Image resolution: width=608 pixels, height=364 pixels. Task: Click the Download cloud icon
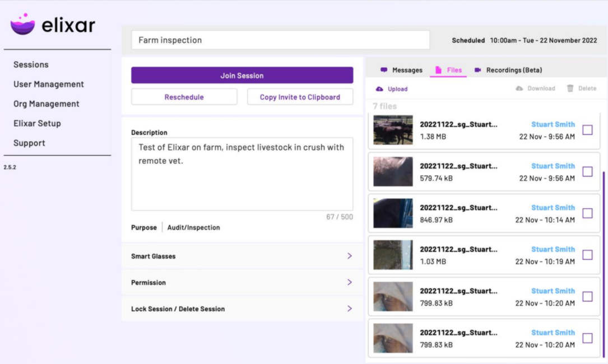pyautogui.click(x=519, y=88)
